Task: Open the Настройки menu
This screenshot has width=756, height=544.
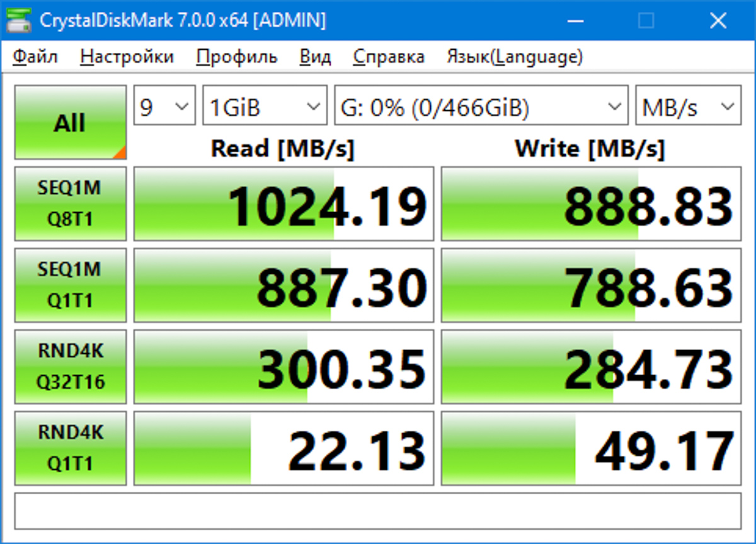Action: [127, 57]
